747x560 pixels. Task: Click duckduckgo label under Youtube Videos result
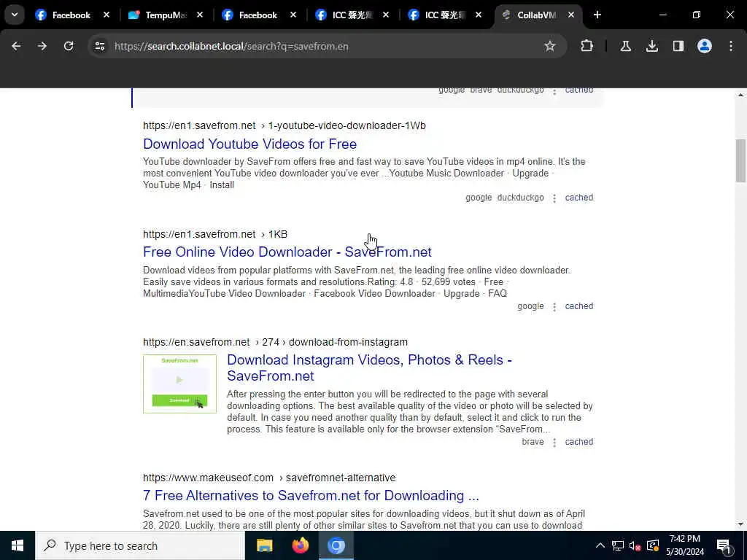520,198
